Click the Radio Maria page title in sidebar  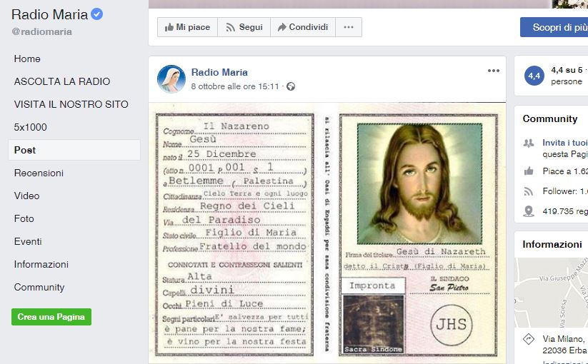coord(49,14)
